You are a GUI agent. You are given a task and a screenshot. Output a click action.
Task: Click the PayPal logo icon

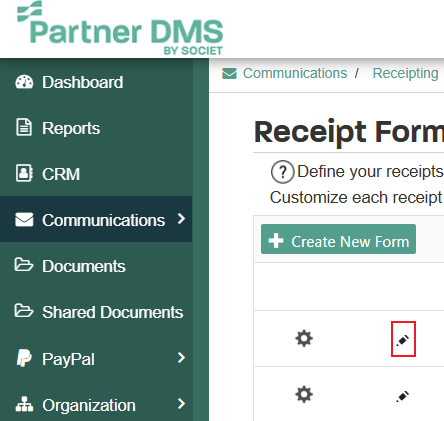click(x=24, y=358)
